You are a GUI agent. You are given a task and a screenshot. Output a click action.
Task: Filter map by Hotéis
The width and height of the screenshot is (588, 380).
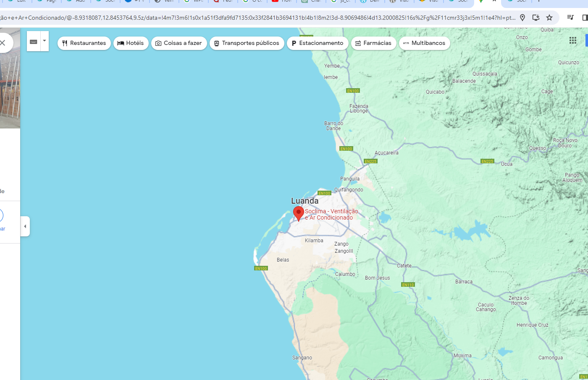[131, 43]
